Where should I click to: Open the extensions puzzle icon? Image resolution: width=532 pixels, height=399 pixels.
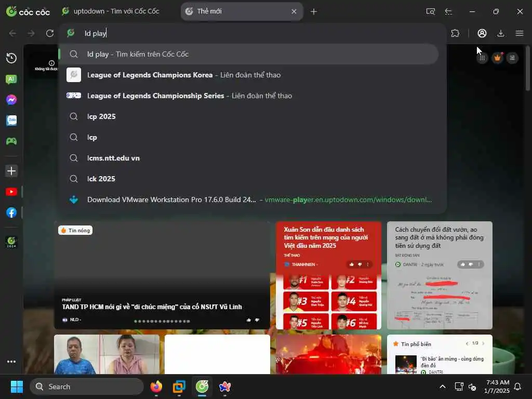coord(455,33)
